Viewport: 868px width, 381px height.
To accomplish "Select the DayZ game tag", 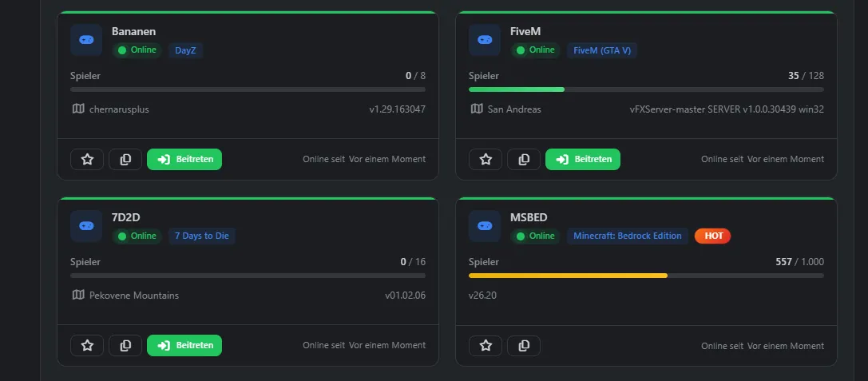I will point(185,50).
